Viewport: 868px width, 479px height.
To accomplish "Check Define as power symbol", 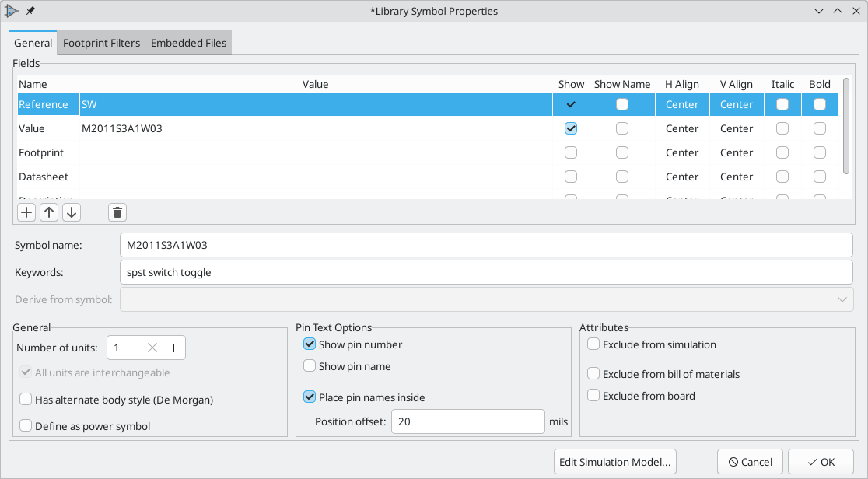I will pyautogui.click(x=26, y=426).
